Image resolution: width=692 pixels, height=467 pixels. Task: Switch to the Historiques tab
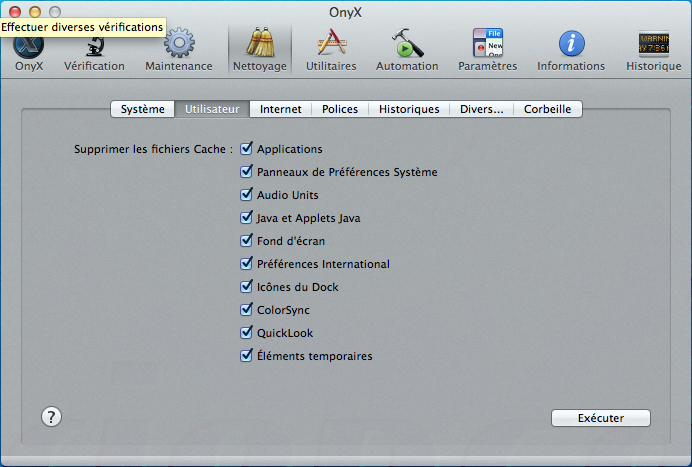click(x=409, y=109)
